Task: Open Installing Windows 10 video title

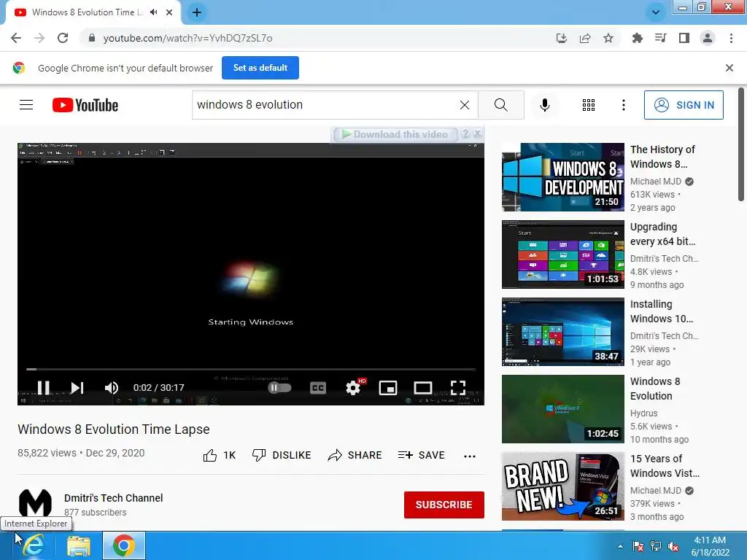Action: point(661,311)
